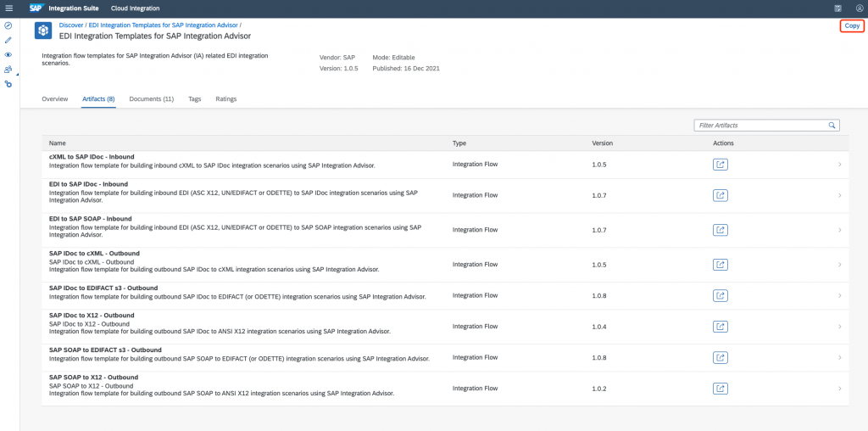Viewport: 868px width, 431px height.
Task: Click the search magnifier in Filter Artifacts
Action: pos(832,126)
